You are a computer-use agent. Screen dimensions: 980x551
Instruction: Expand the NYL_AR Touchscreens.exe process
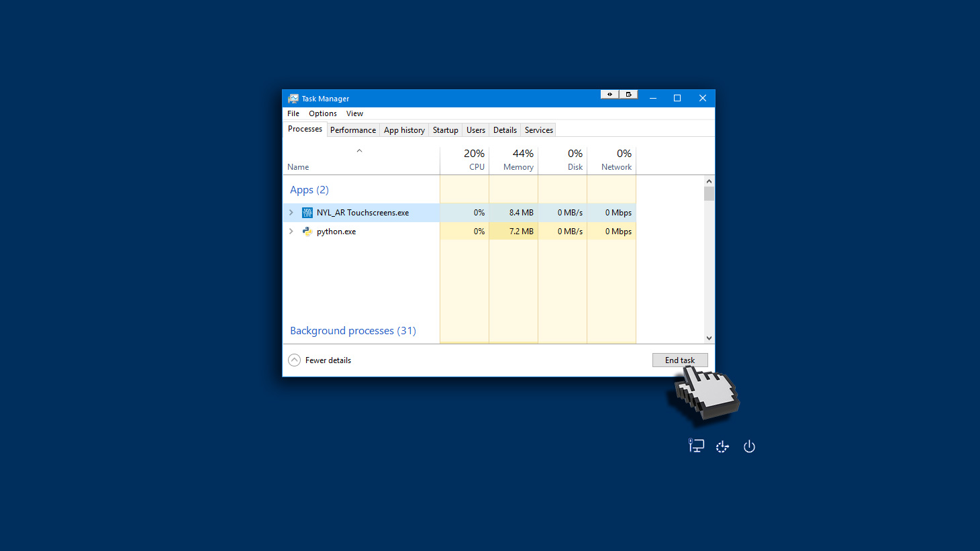point(291,213)
